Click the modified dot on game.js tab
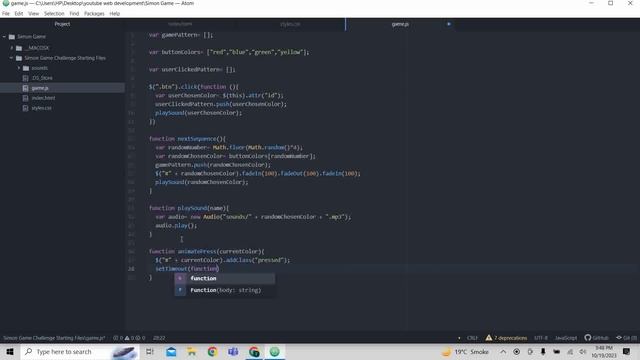Image resolution: width=640 pixels, height=360 pixels. tap(449, 24)
